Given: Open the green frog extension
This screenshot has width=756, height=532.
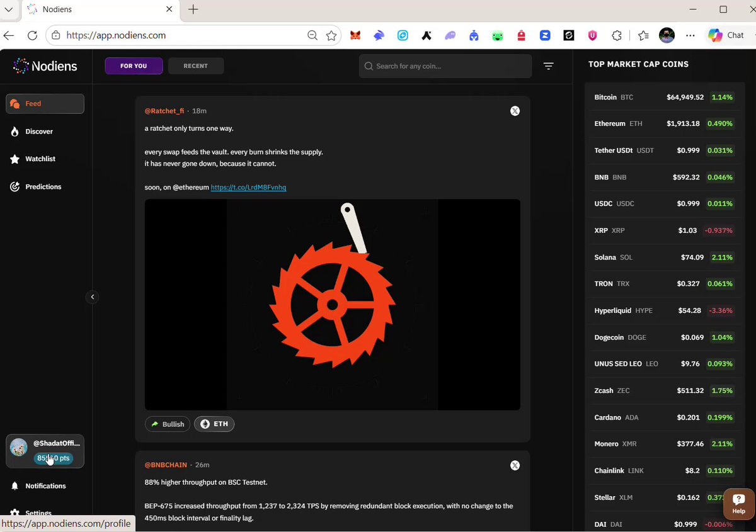Looking at the screenshot, I should [x=498, y=36].
